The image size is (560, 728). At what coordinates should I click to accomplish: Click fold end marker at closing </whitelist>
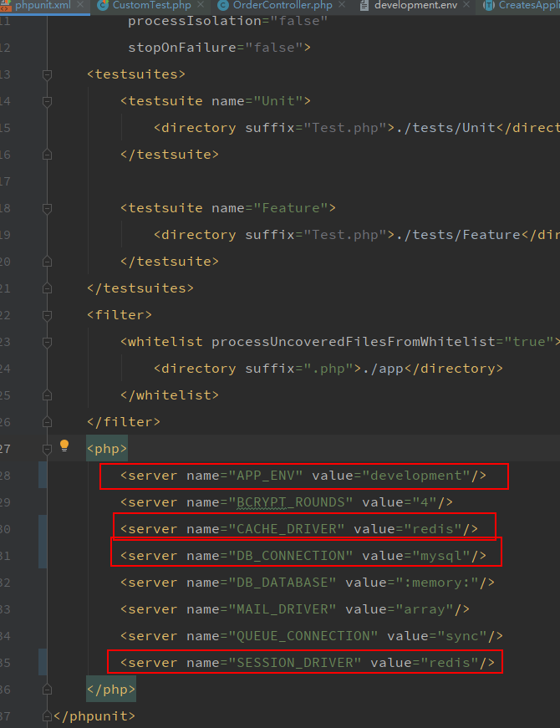point(48,395)
